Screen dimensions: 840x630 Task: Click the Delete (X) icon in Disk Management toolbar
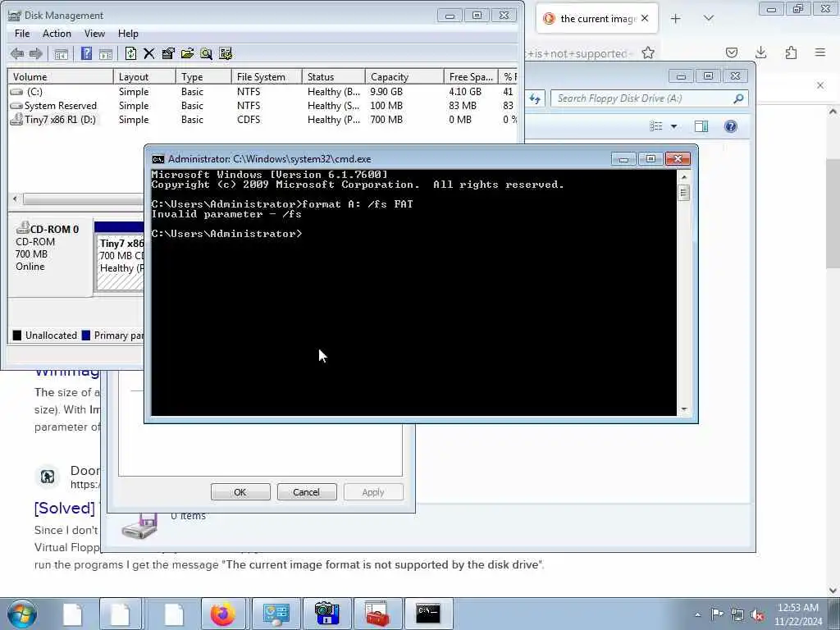click(x=149, y=53)
